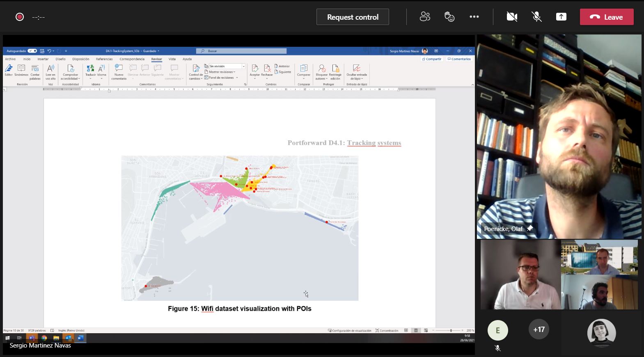This screenshot has height=357, width=644.
Task: Click the Word zoom slider
Action: pos(448,330)
